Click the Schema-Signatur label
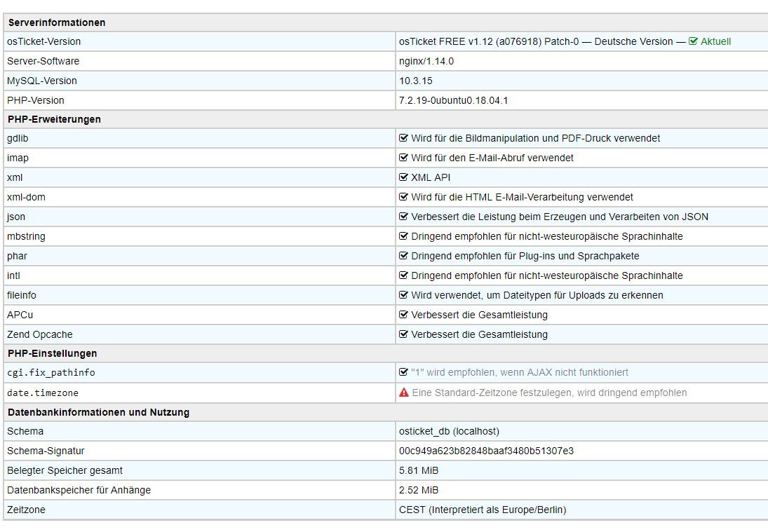Viewport: 768px width, 532px height. coord(46,451)
